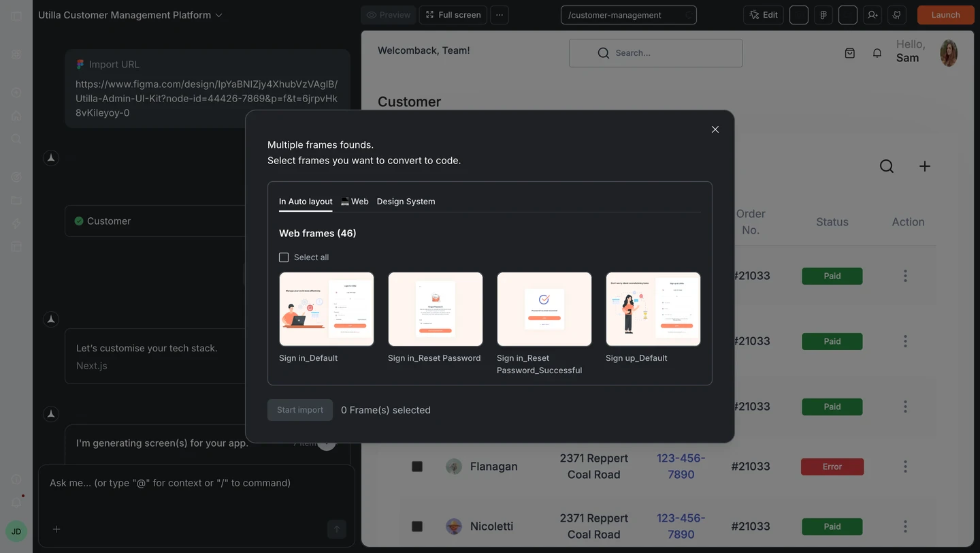
Task: Click the send arrow in the chat box
Action: (336, 528)
